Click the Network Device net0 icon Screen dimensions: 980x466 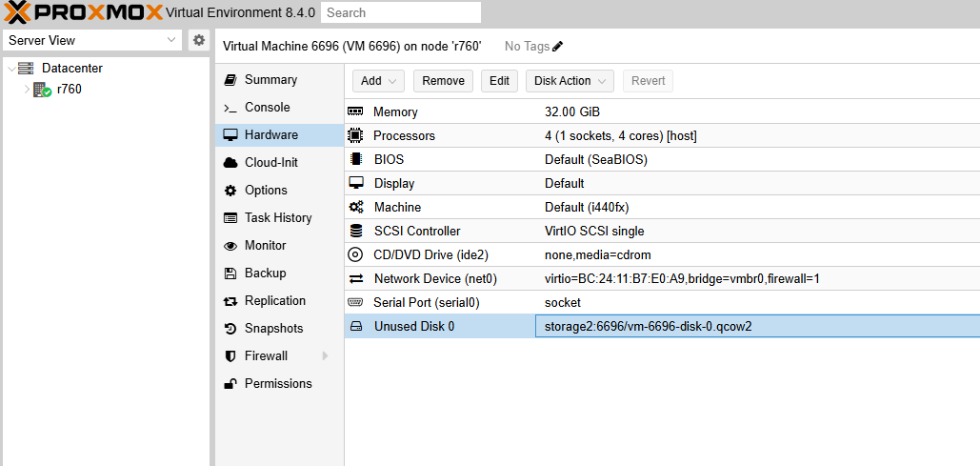[x=356, y=278]
